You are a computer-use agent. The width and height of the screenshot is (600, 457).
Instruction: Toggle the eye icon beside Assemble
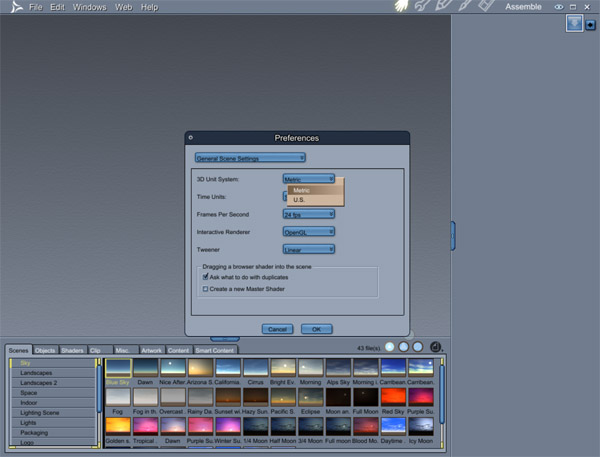coord(559,7)
